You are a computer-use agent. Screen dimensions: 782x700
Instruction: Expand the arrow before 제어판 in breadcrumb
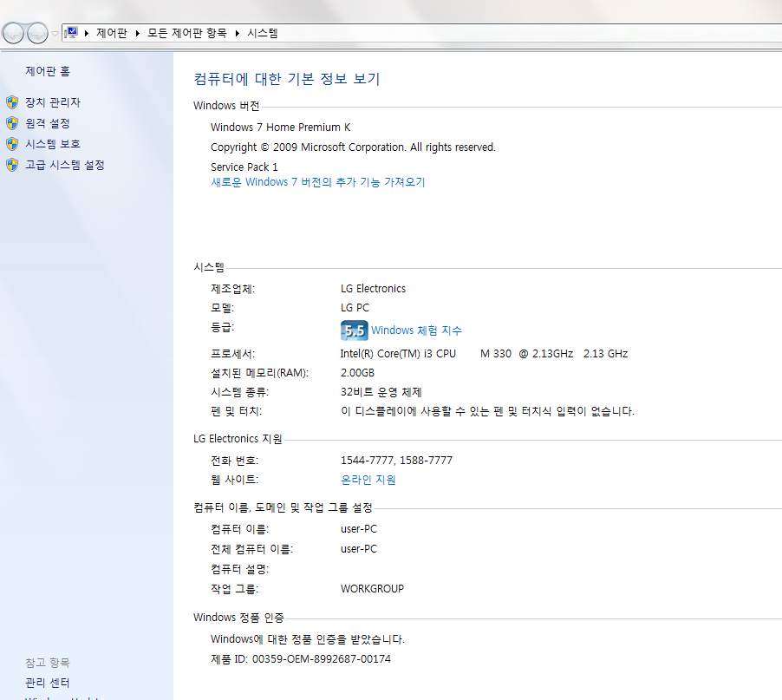pos(87,34)
